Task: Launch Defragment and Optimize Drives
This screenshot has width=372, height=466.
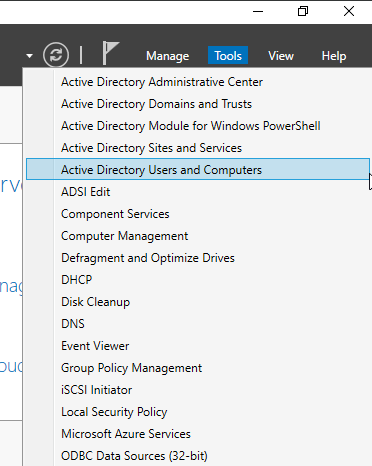Action: pyautogui.click(x=148, y=258)
